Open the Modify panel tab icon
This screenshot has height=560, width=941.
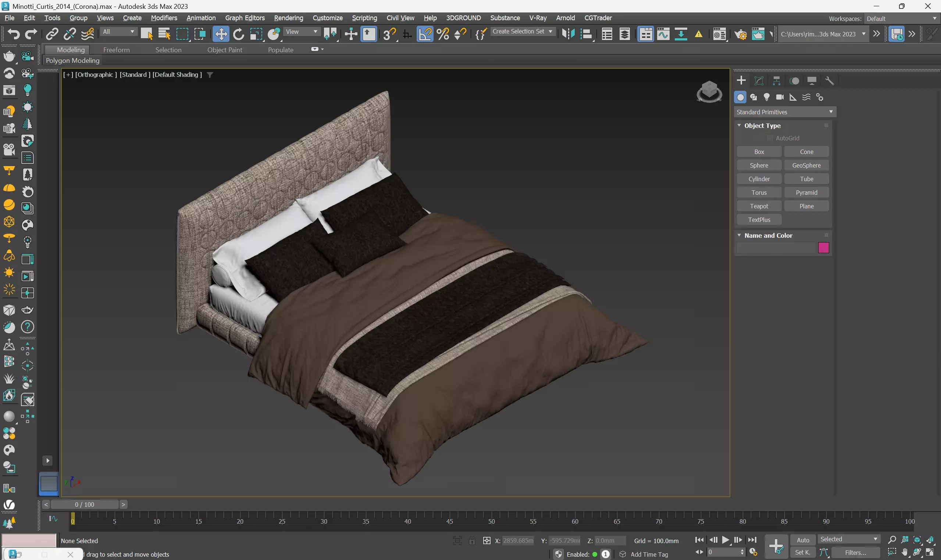click(759, 80)
